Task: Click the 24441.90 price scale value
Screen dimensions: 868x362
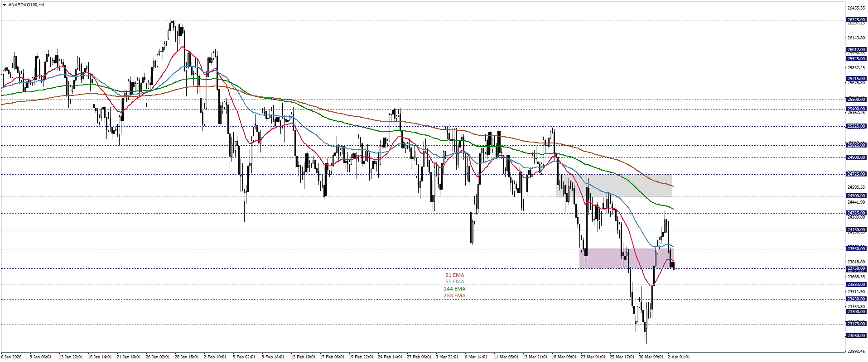Action: click(x=856, y=202)
